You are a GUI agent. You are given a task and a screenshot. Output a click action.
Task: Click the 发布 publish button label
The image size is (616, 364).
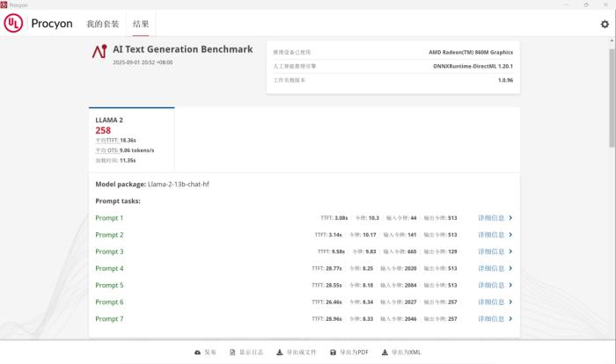point(210,353)
